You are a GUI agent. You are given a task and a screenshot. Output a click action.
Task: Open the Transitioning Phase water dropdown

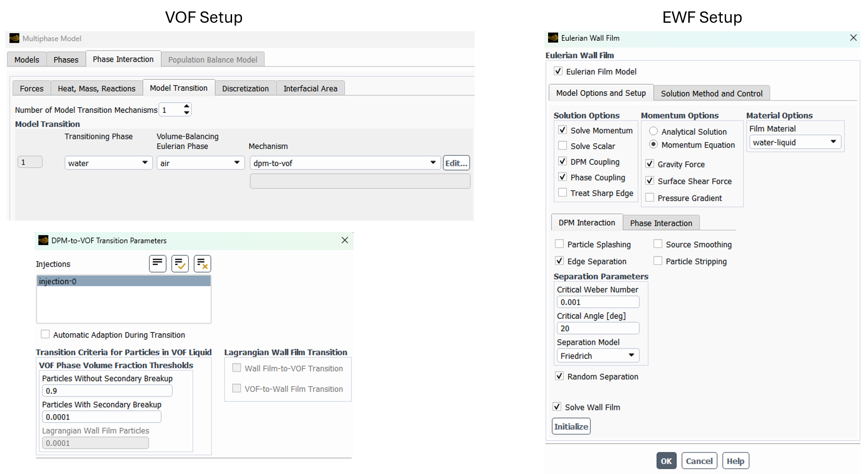coord(108,163)
